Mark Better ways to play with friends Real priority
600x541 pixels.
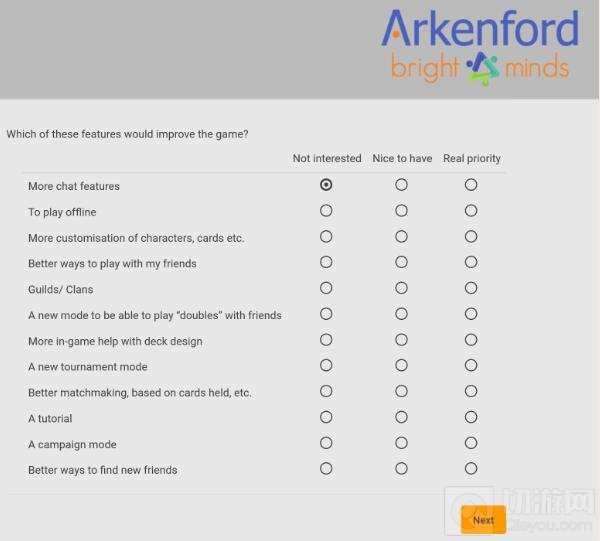pyautogui.click(x=471, y=262)
